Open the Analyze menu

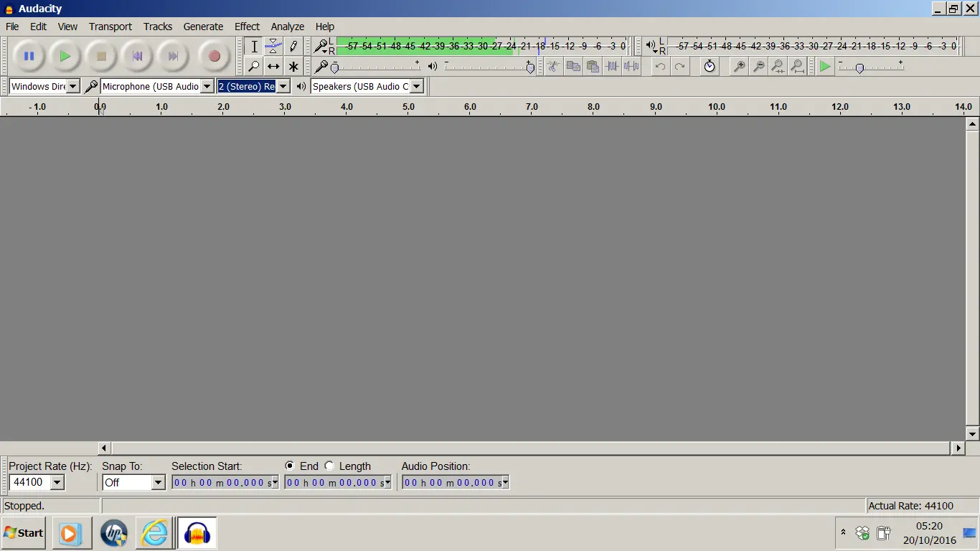288,27
